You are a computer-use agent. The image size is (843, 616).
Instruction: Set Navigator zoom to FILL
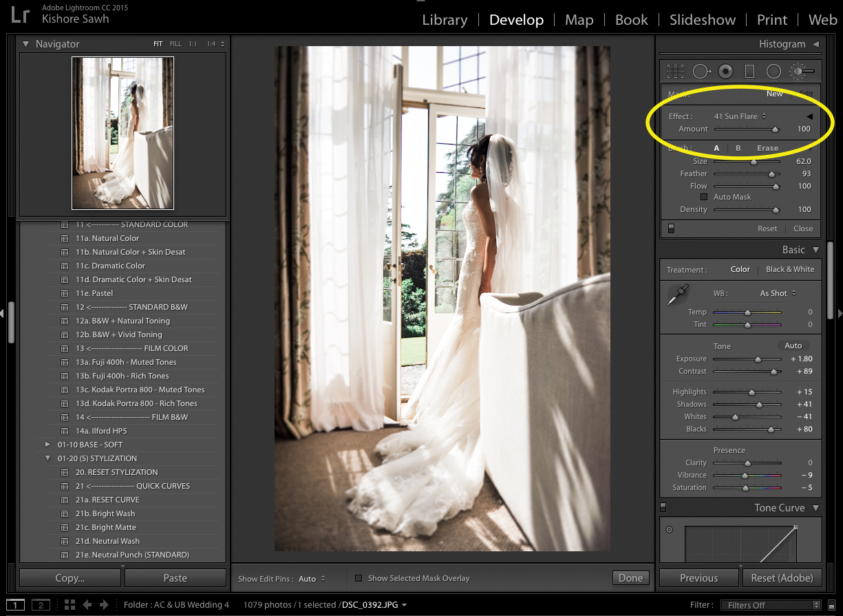coord(175,44)
